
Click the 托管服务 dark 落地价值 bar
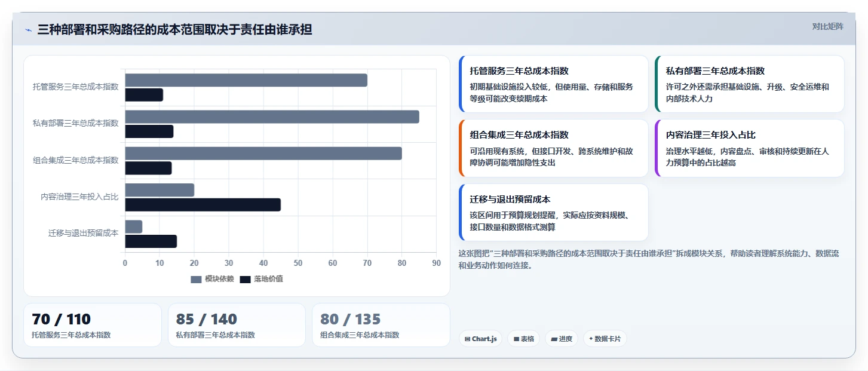click(x=144, y=94)
